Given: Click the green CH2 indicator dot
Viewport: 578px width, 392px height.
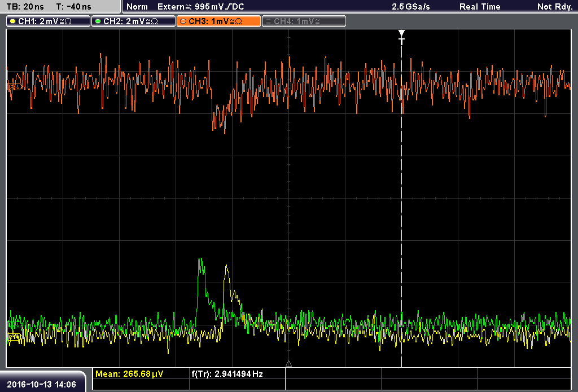Looking at the screenshot, I should [98, 21].
